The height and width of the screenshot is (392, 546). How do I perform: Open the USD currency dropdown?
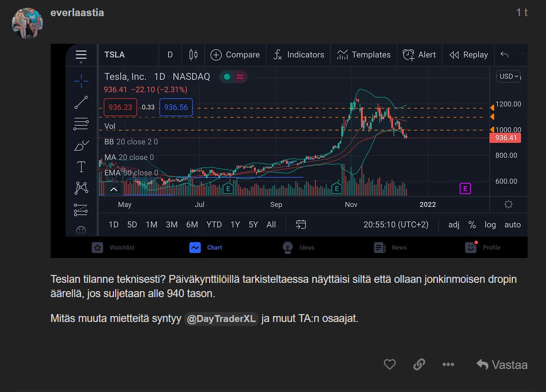[x=509, y=76]
